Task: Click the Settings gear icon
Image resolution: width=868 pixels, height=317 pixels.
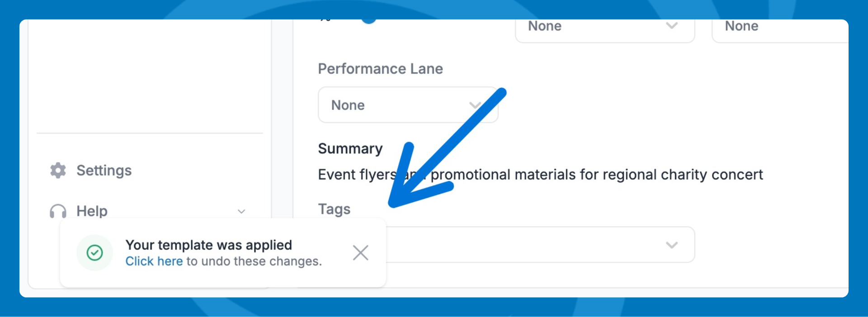Action: (58, 170)
